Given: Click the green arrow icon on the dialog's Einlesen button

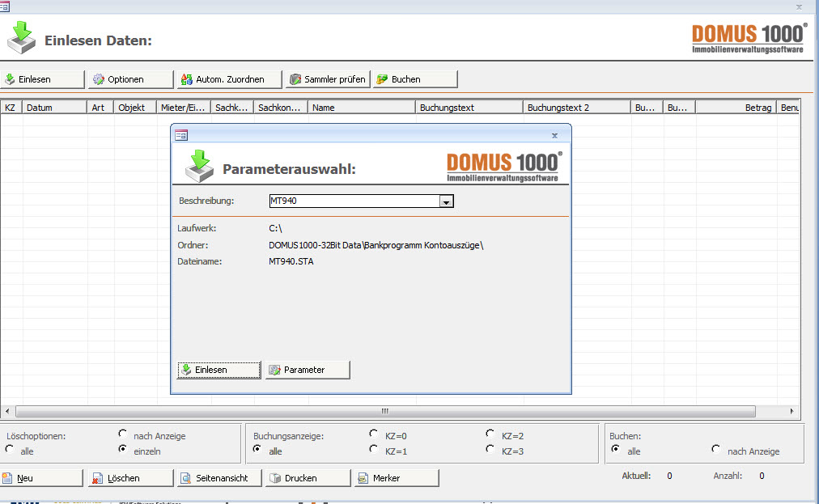Looking at the screenshot, I should pos(186,370).
